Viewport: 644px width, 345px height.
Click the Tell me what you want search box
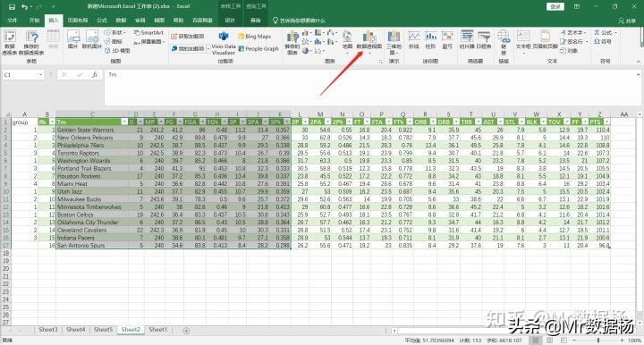pyautogui.click(x=299, y=20)
